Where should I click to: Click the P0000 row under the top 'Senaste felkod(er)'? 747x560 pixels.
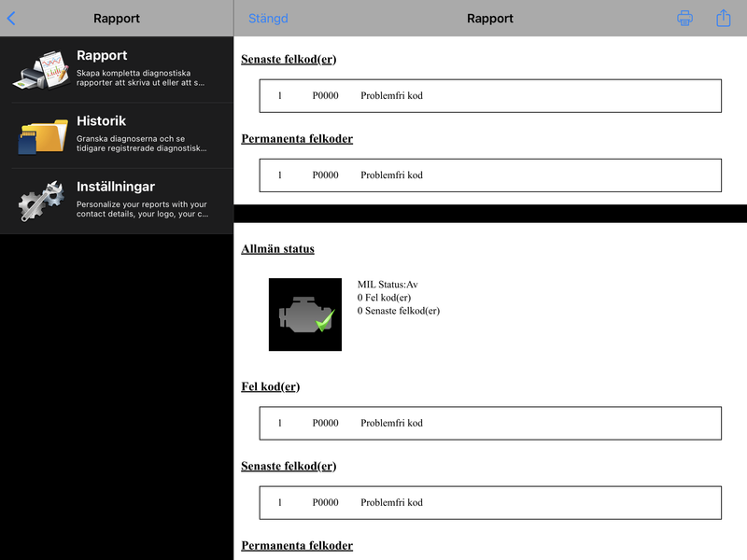click(x=490, y=96)
